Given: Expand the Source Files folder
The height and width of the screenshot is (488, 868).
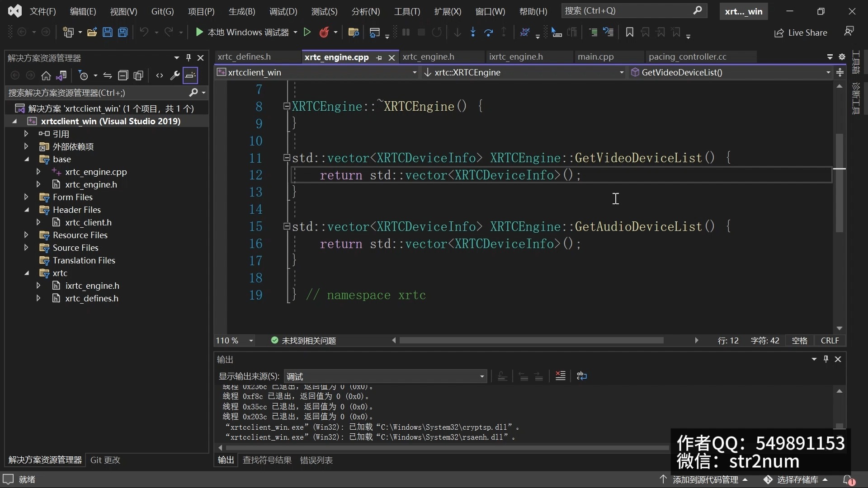Looking at the screenshot, I should coord(26,248).
